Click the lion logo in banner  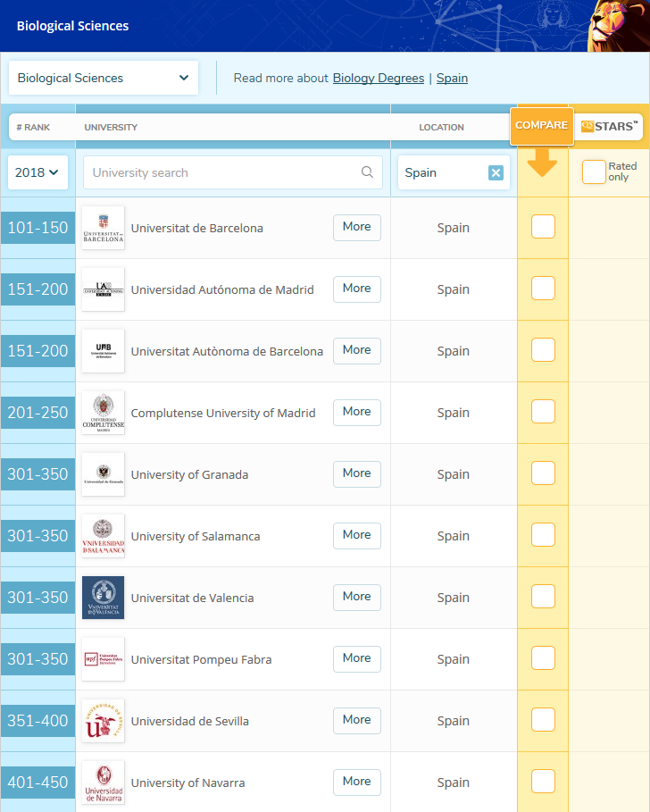(619, 26)
